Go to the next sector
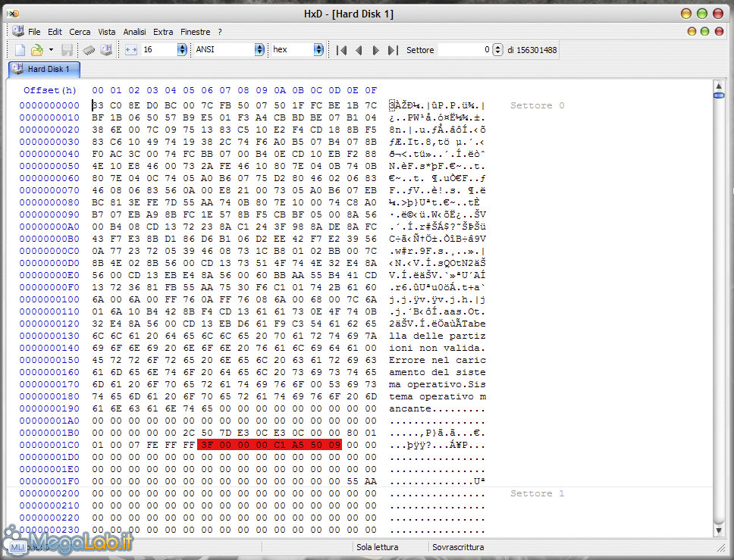 pos(375,50)
